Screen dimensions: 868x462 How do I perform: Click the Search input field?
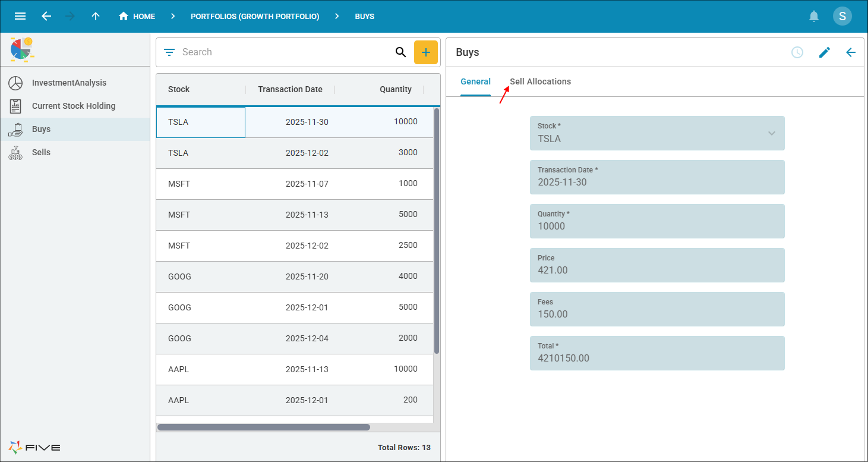285,52
